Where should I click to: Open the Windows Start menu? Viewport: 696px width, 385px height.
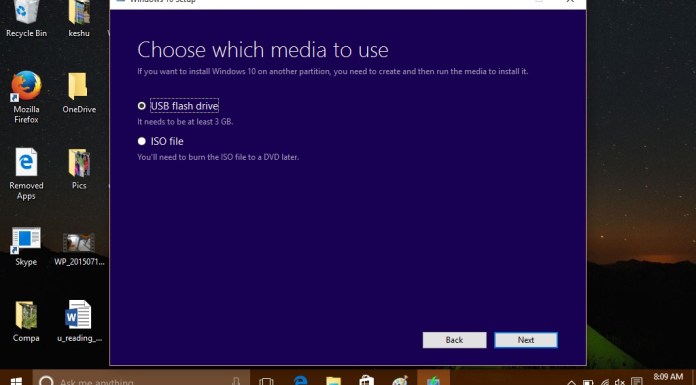[16, 381]
